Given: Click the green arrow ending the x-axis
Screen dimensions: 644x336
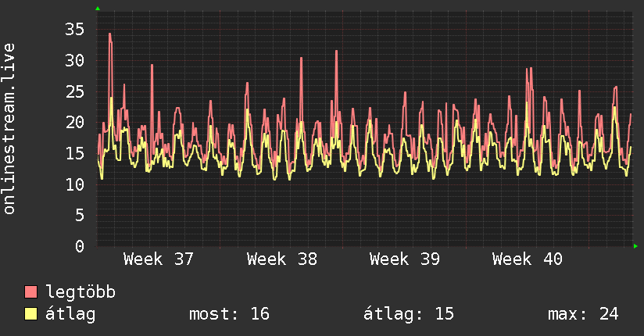Looking at the screenshot, I should point(635,246).
